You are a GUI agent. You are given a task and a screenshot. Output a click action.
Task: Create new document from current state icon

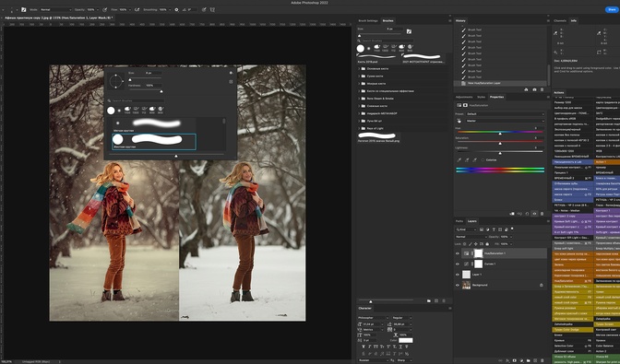(526, 89)
